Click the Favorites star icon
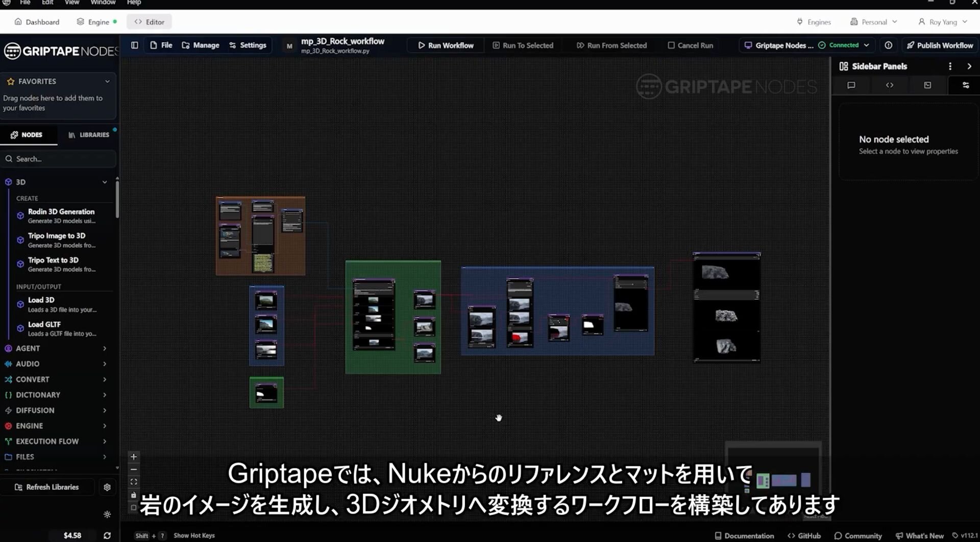The width and height of the screenshot is (980, 542). coord(11,81)
